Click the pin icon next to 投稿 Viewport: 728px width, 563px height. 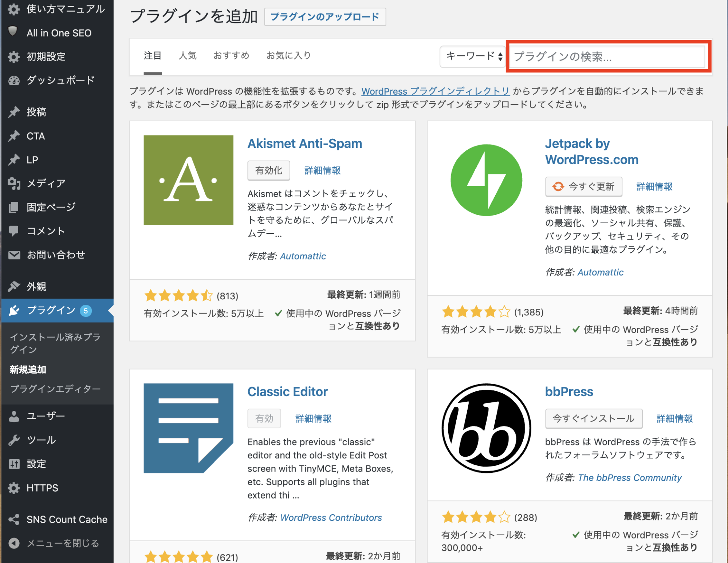point(14,112)
